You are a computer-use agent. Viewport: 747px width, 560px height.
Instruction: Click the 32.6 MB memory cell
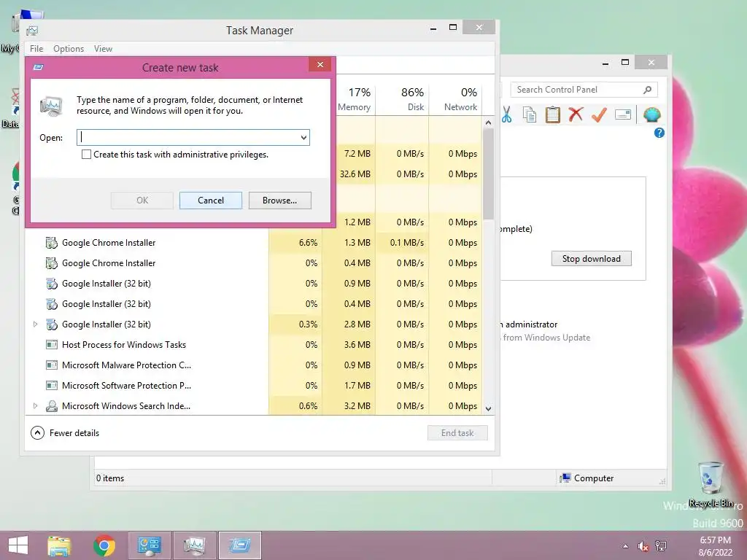tap(355, 174)
